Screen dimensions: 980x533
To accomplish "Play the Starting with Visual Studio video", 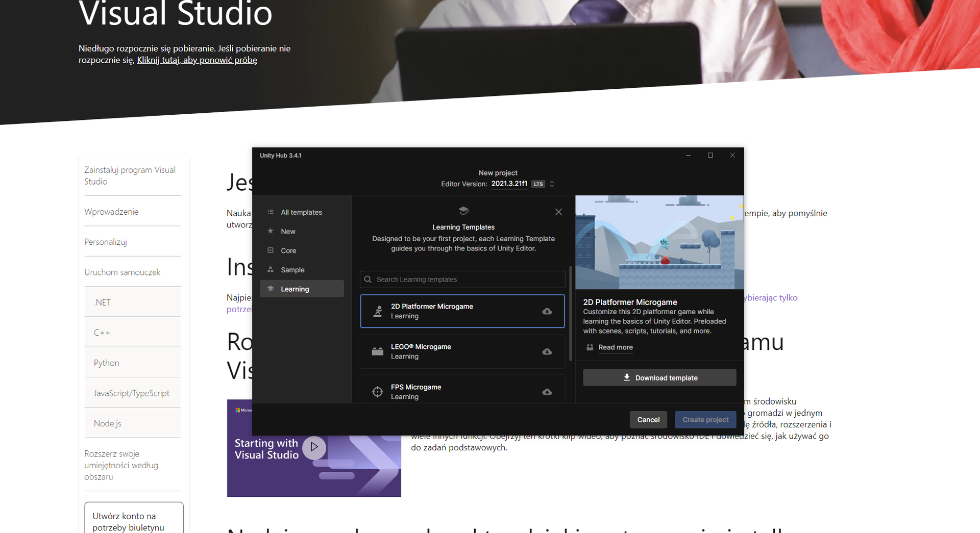I will [x=313, y=447].
